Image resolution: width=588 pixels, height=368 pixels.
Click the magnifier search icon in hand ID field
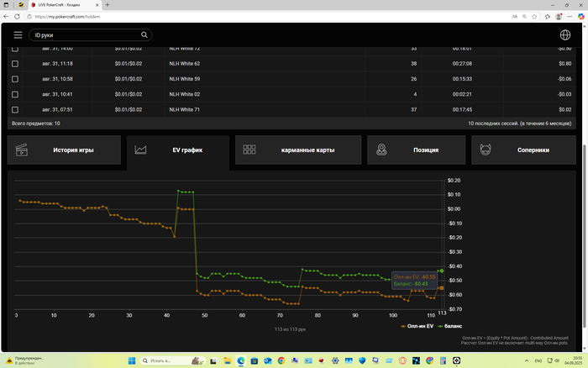pyautogui.click(x=144, y=35)
